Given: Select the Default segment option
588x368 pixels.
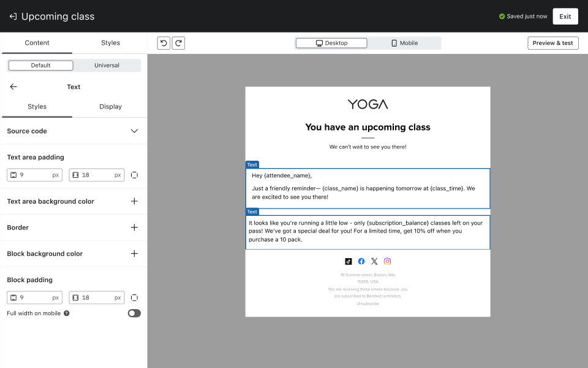Looking at the screenshot, I should [x=40, y=66].
